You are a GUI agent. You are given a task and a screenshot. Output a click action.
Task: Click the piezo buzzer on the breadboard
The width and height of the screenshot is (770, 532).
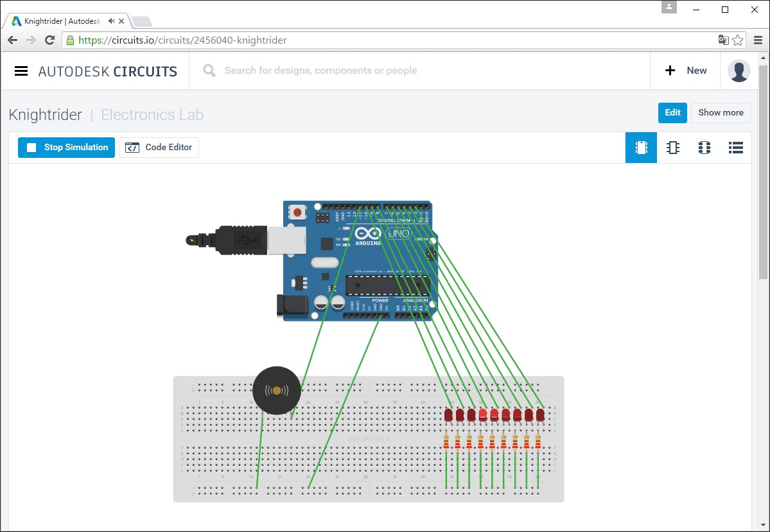pyautogui.click(x=277, y=391)
